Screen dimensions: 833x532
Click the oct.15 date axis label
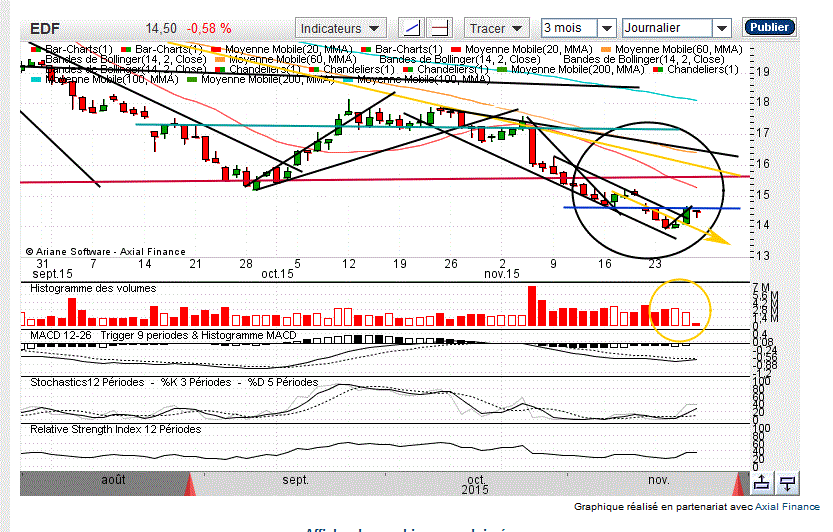[x=277, y=274]
